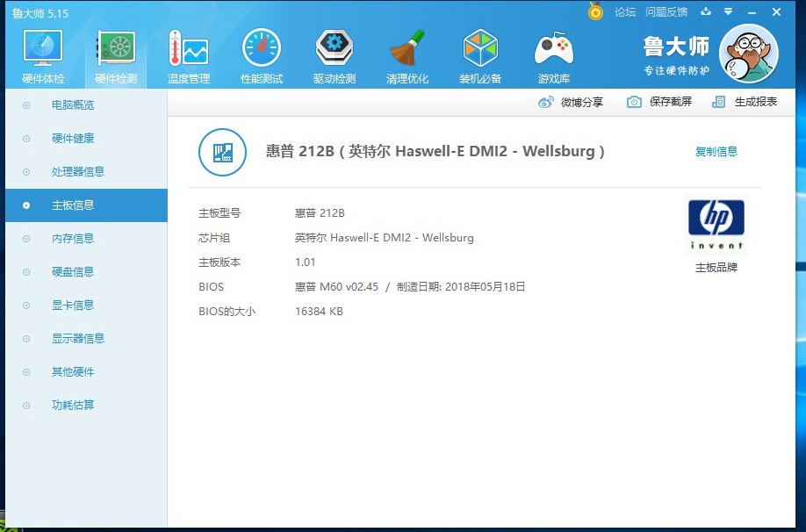The width and height of the screenshot is (806, 532).
Task: Select the 温度管理 thermometer icon
Action: (189, 47)
